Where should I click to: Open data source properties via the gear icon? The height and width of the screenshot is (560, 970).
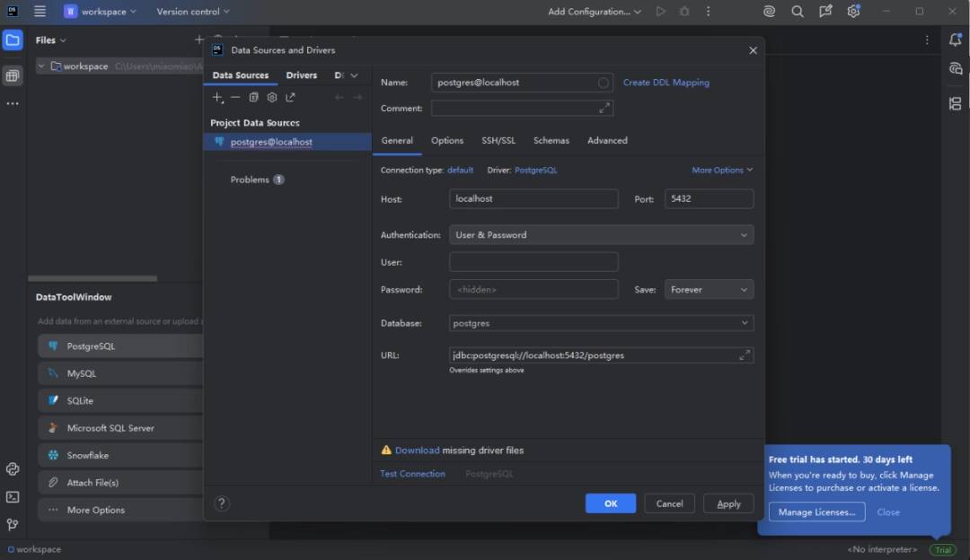click(271, 97)
